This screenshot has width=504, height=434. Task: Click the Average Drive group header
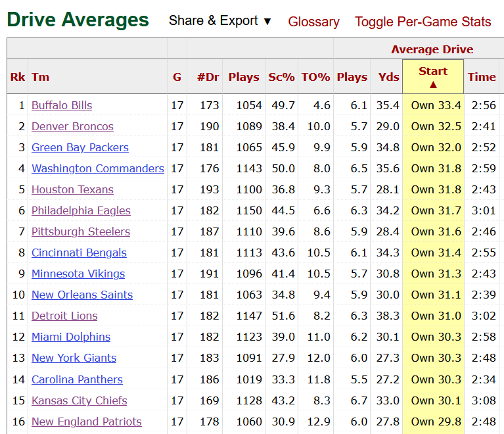pos(432,49)
